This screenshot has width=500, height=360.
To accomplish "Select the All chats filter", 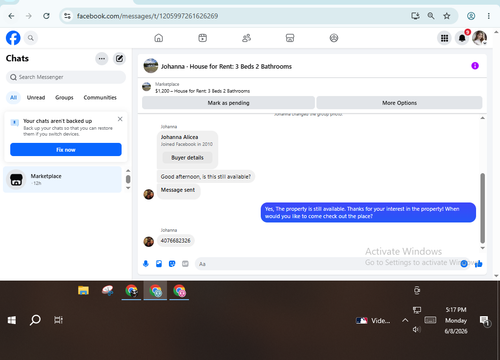I will (x=13, y=97).
